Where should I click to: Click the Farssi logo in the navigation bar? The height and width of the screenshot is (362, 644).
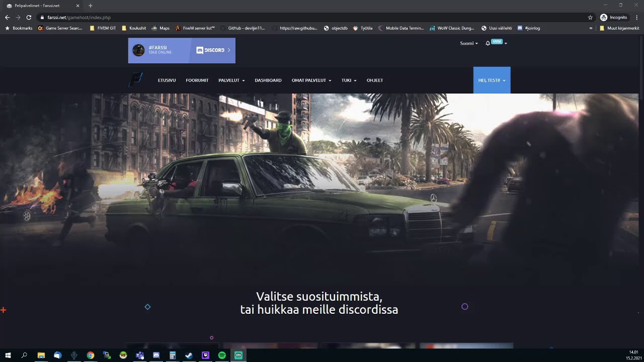135,80
